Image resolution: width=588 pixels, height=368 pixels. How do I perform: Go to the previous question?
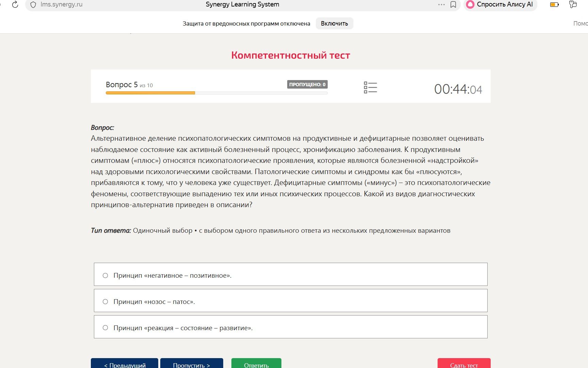point(125,364)
